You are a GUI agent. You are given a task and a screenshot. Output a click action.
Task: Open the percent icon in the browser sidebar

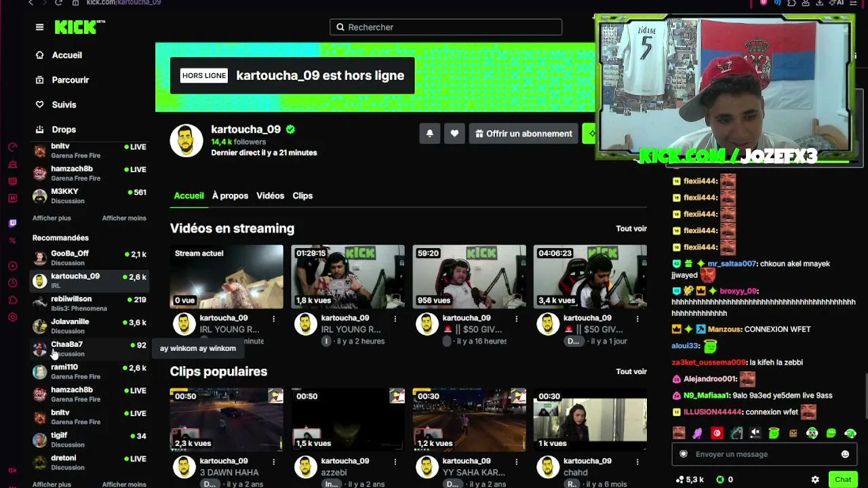pos(12,240)
